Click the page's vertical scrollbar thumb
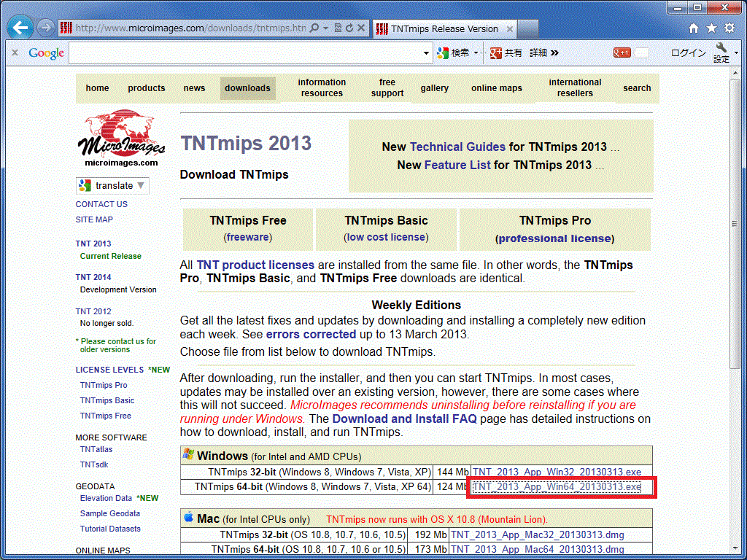This screenshot has height=560, width=747. click(735, 224)
